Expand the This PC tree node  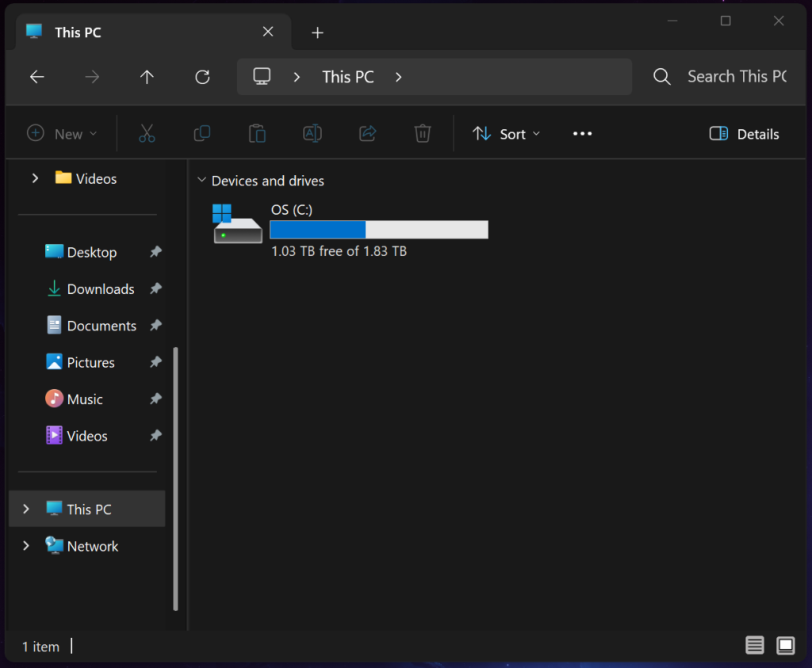(26, 510)
